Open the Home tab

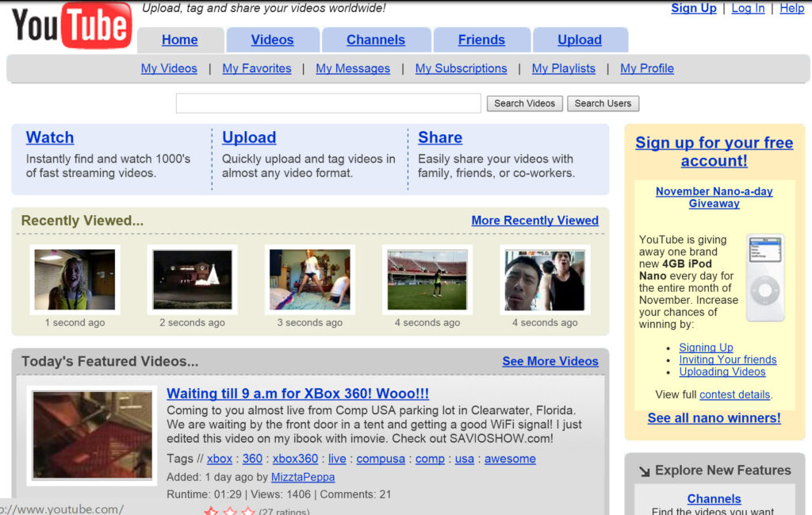point(180,40)
